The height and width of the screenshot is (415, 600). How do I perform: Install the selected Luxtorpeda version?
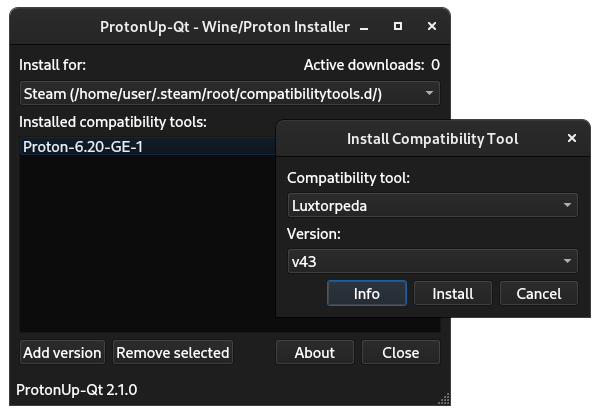click(452, 294)
